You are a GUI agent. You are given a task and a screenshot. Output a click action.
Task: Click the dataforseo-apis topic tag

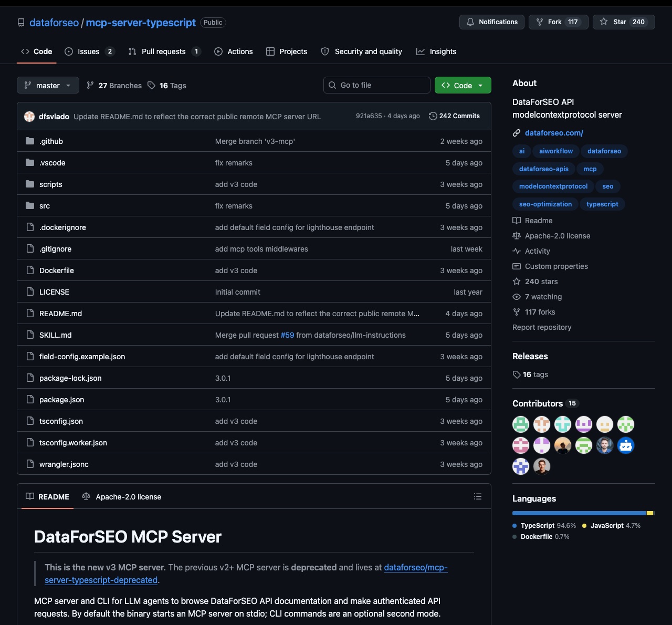point(544,169)
